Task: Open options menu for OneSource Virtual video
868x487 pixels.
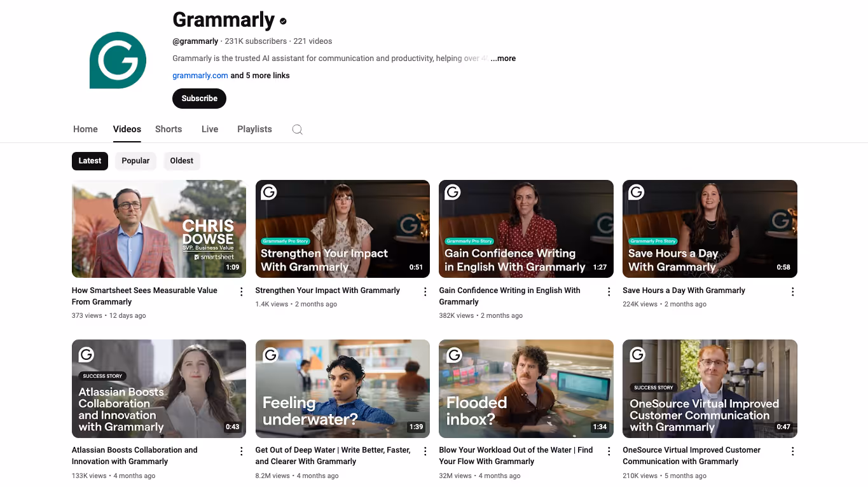Action: pyautogui.click(x=792, y=451)
